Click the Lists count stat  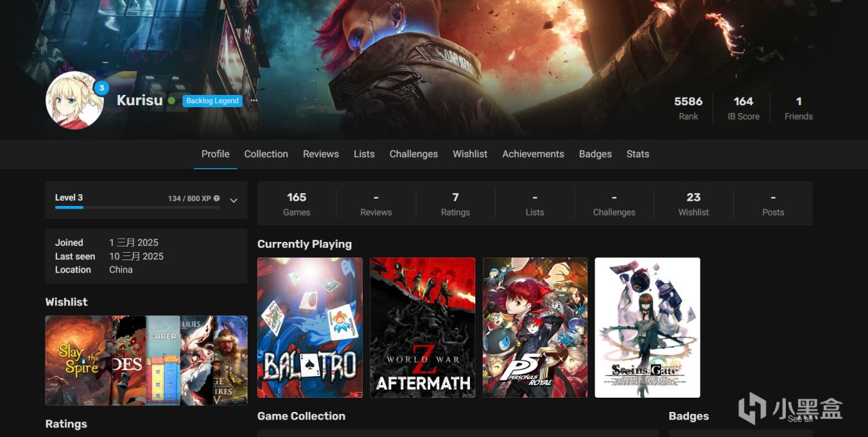[534, 204]
